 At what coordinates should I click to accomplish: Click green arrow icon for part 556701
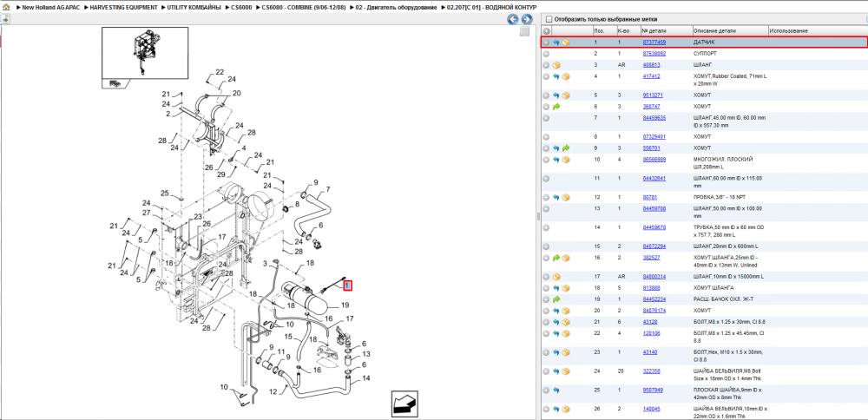click(x=566, y=148)
